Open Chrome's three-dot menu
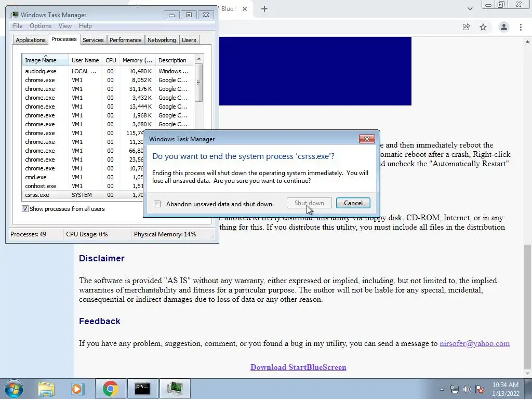532x399 pixels. click(x=521, y=27)
